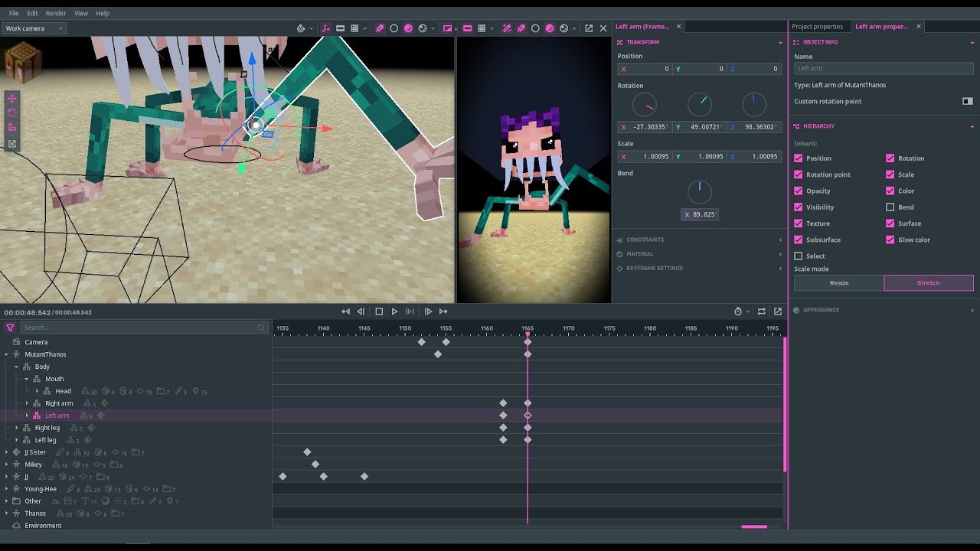Image resolution: width=980 pixels, height=551 pixels.
Task: Select the Resize scale mode button
Action: coord(839,283)
